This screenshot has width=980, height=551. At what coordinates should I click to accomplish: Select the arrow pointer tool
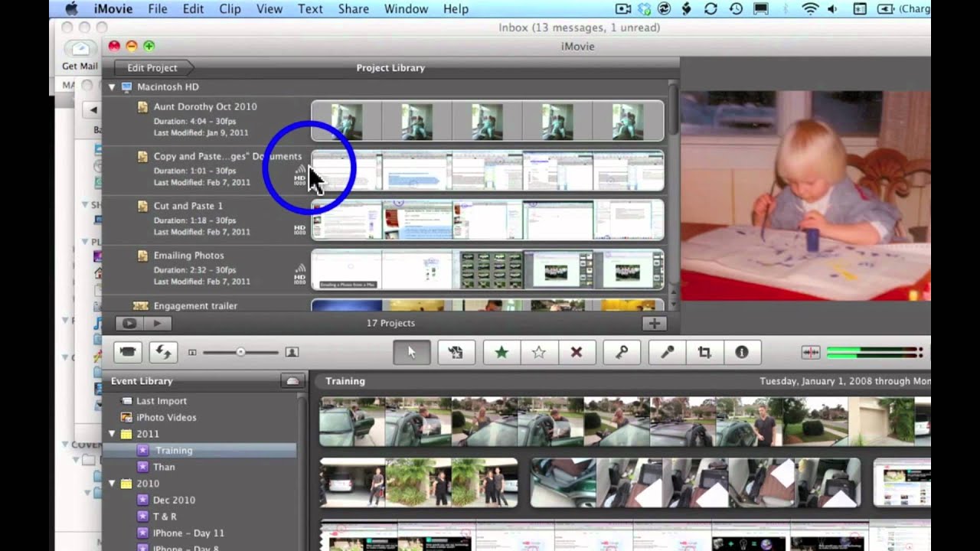(411, 352)
